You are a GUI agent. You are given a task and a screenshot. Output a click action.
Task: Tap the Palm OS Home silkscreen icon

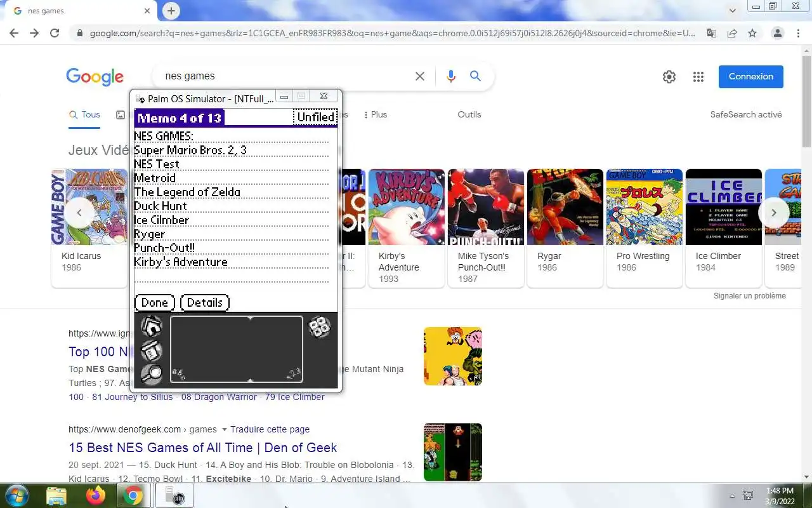click(x=151, y=326)
